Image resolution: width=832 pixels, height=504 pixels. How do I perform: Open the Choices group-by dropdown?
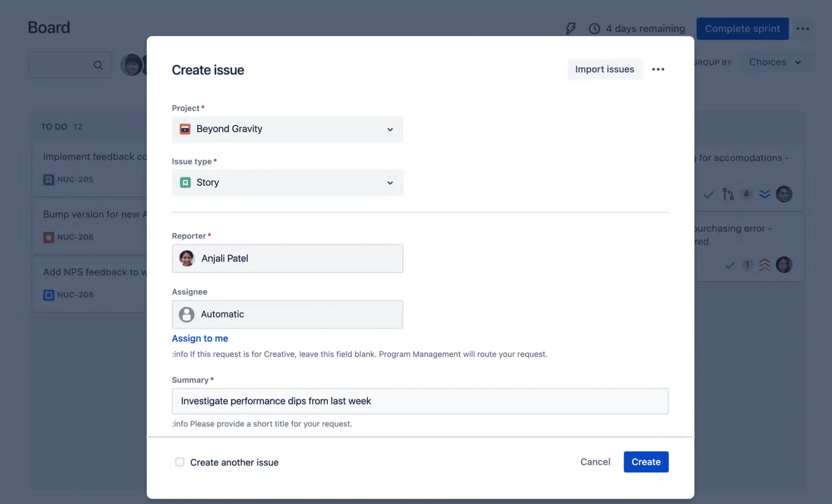click(775, 62)
